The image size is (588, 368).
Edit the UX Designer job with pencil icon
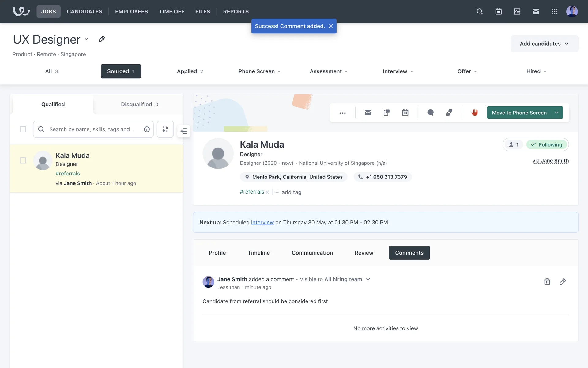click(x=102, y=39)
